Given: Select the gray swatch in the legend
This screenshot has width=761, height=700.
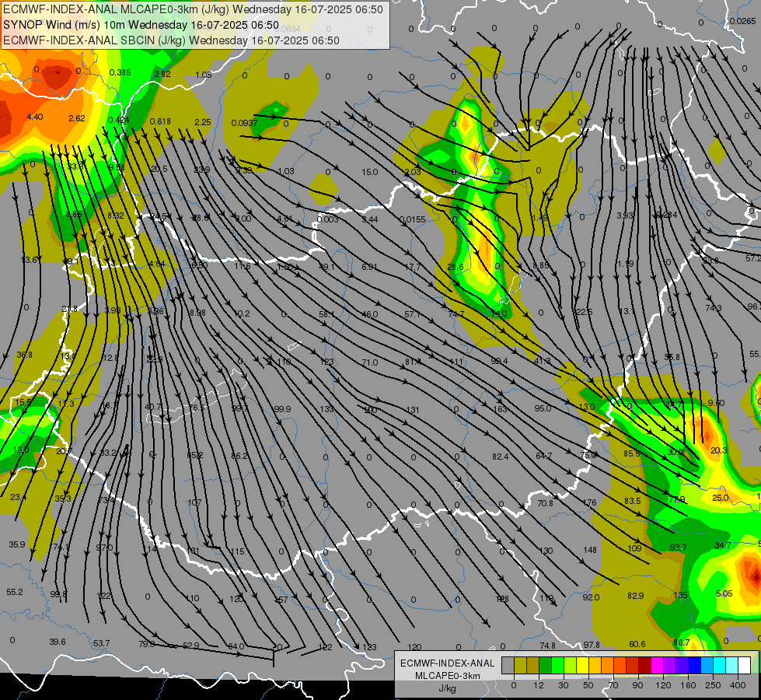Looking at the screenshot, I should pyautogui.click(x=508, y=665).
